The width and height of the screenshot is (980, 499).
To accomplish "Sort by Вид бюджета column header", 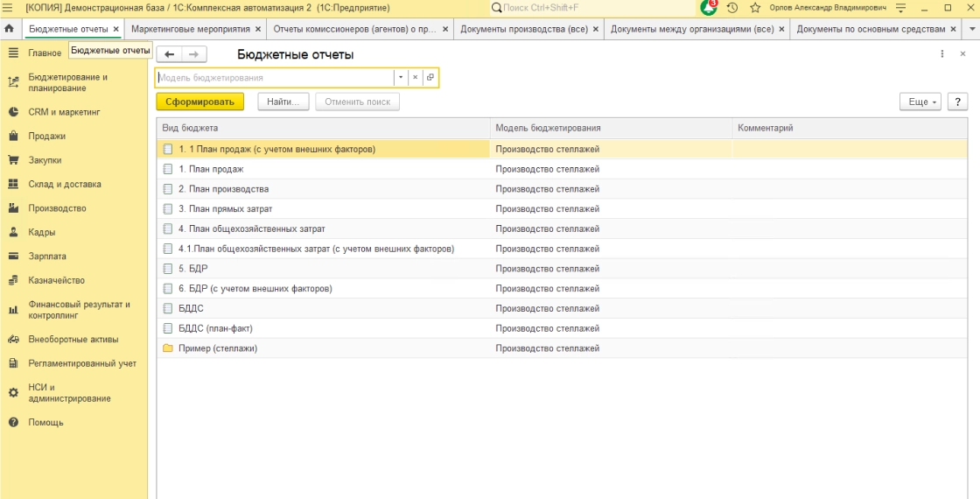I will pos(323,128).
